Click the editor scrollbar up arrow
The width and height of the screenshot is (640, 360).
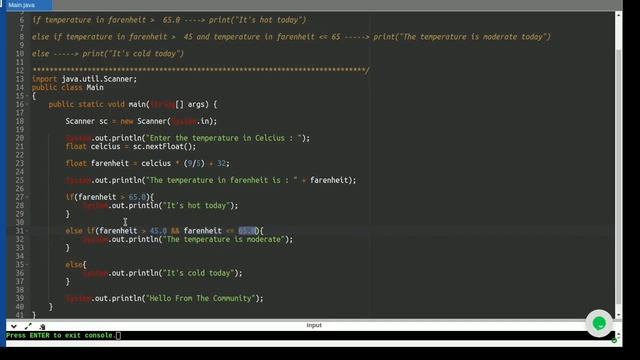pyautogui.click(x=618, y=15)
